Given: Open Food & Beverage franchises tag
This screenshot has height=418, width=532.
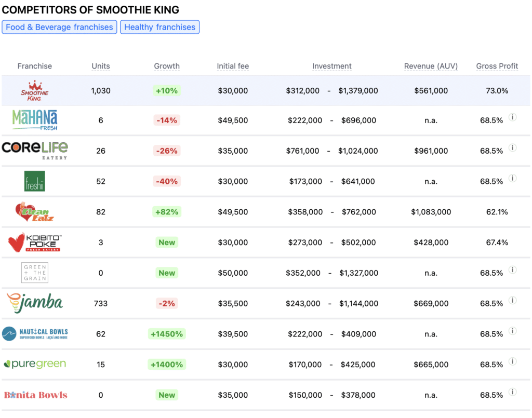Looking at the screenshot, I should click(59, 27).
